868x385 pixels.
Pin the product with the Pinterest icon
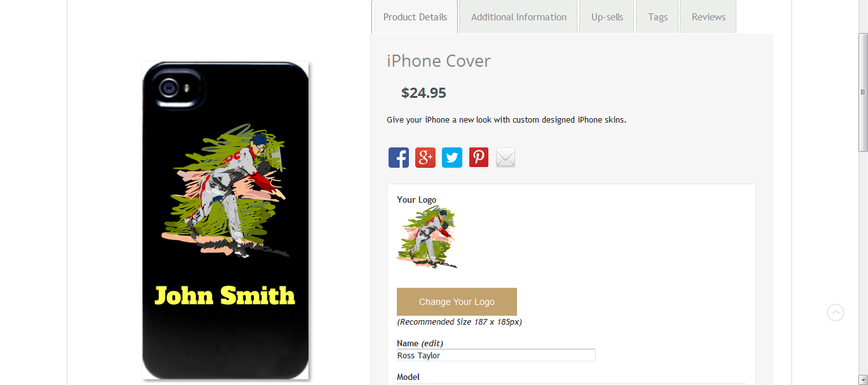tap(479, 158)
